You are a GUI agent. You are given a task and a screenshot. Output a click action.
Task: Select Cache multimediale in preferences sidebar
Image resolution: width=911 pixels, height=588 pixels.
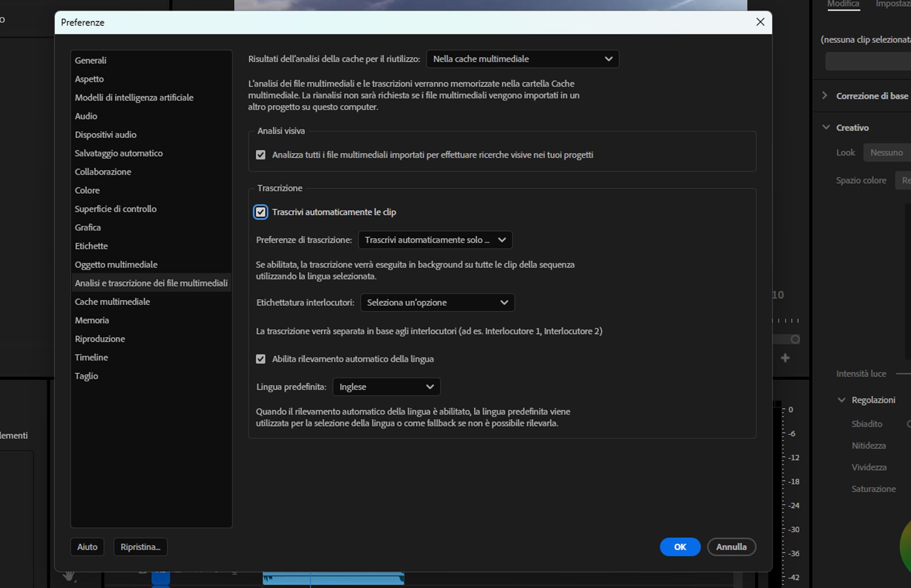pyautogui.click(x=112, y=302)
